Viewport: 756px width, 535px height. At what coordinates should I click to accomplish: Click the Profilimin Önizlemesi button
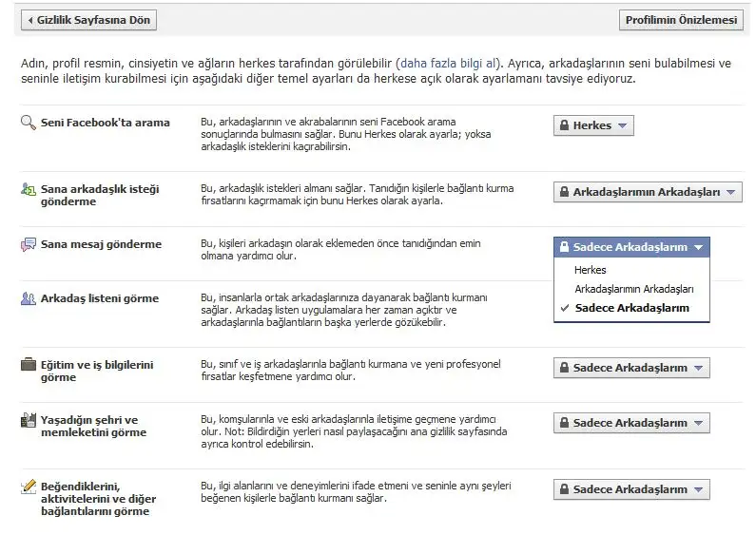pyautogui.click(x=681, y=20)
